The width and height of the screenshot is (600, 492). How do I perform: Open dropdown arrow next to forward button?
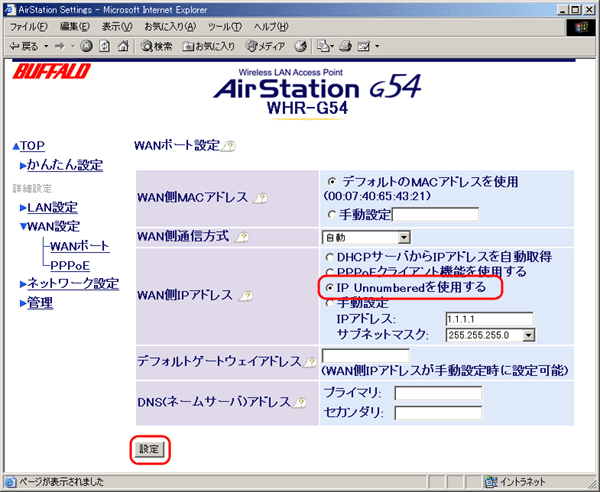tap(73, 47)
